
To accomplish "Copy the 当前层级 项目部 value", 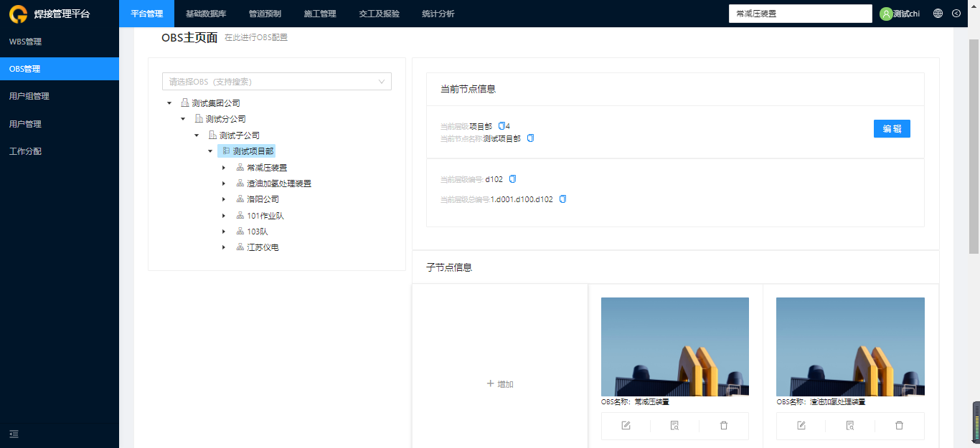I will tap(501, 126).
